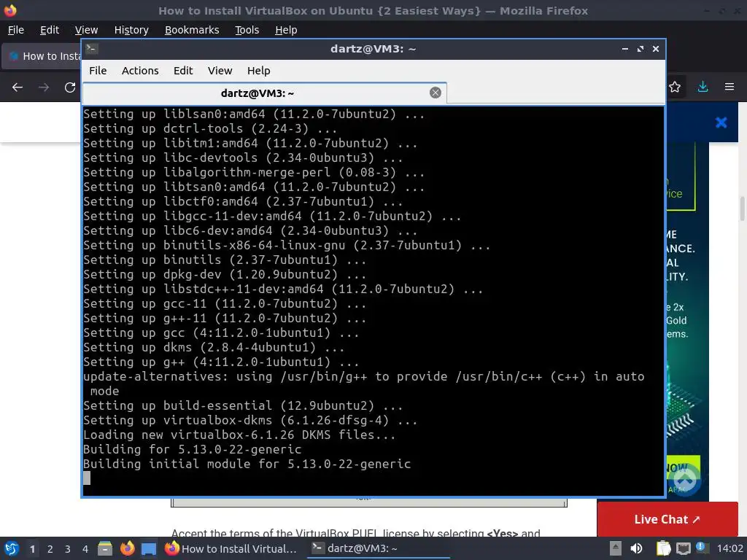
Task: Close the terminal window
Action: point(656,49)
